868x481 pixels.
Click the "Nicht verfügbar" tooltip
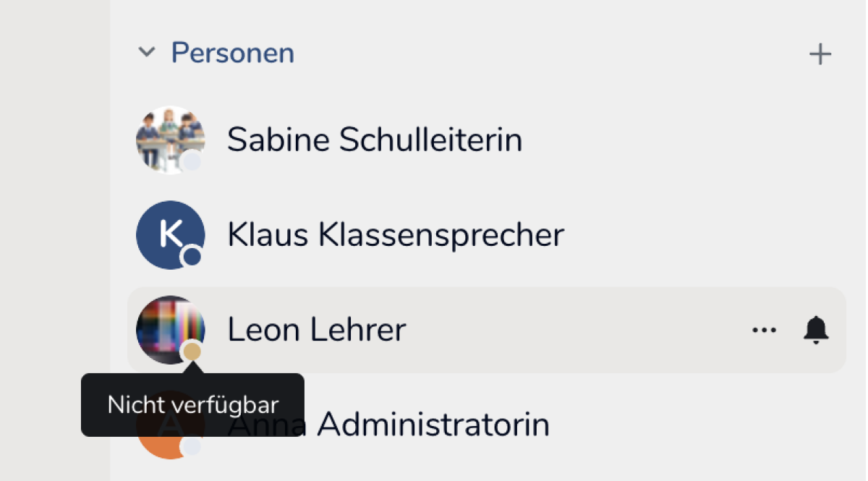pyautogui.click(x=192, y=405)
